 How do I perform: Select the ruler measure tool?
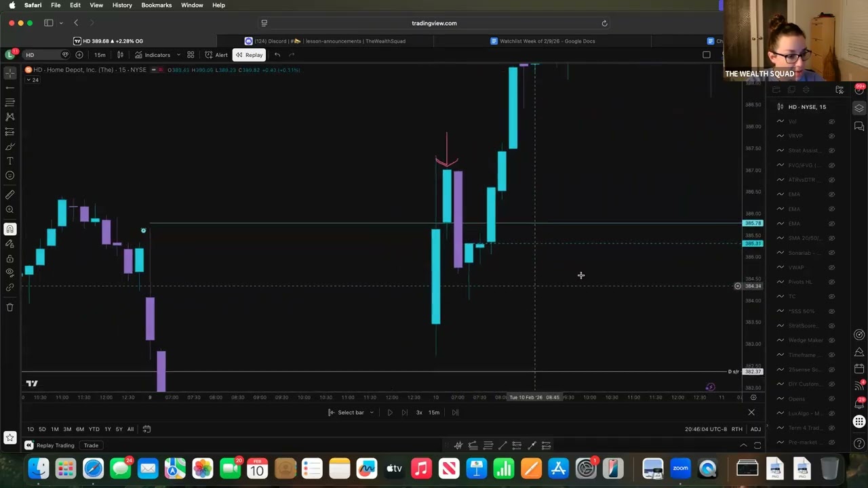[10, 195]
